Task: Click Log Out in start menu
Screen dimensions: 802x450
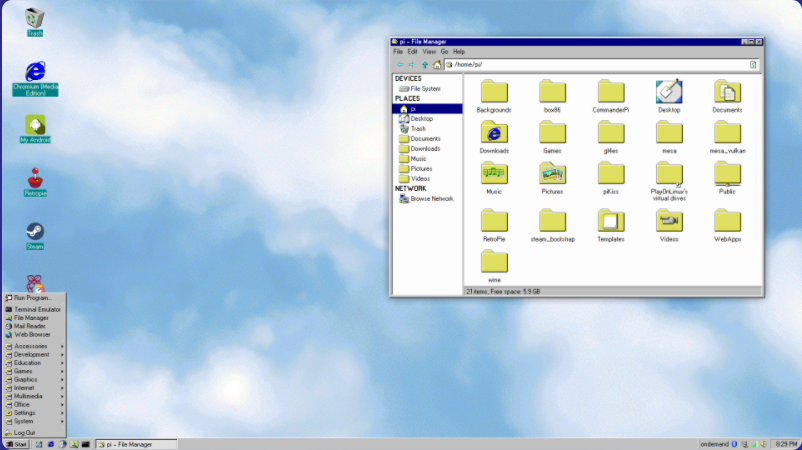Action: click(24, 432)
